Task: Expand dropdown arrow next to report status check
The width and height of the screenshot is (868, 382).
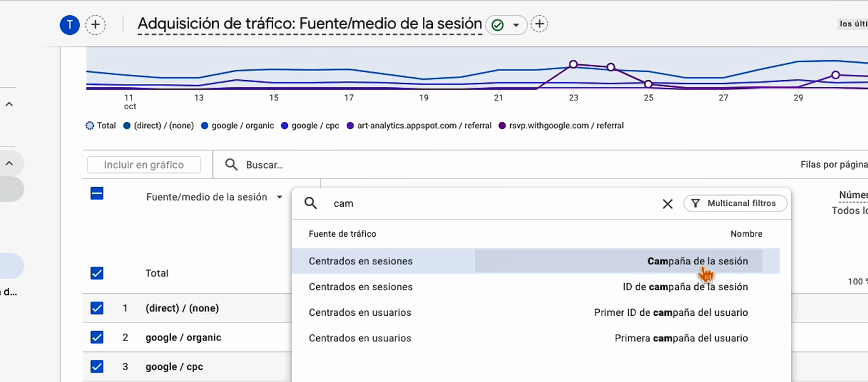Action: (516, 25)
